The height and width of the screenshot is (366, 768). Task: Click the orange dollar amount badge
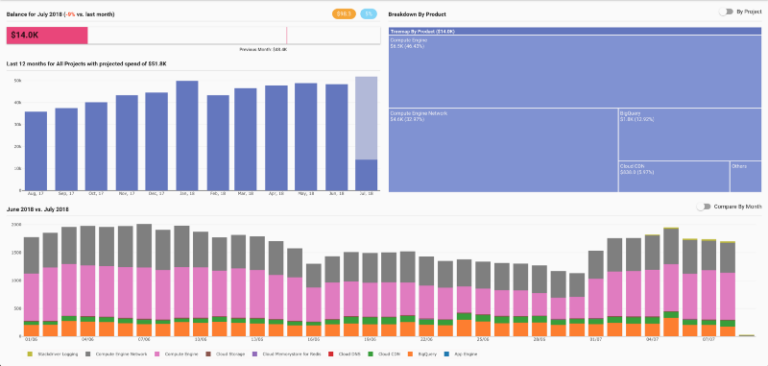point(344,14)
